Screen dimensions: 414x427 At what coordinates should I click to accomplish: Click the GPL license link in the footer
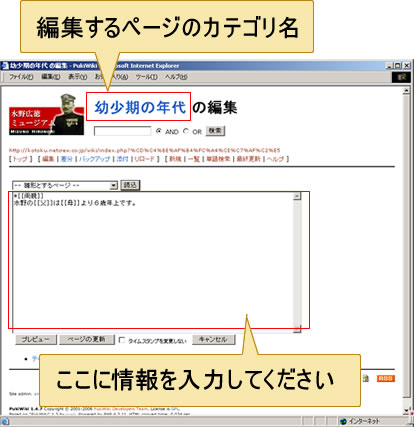click(175, 409)
